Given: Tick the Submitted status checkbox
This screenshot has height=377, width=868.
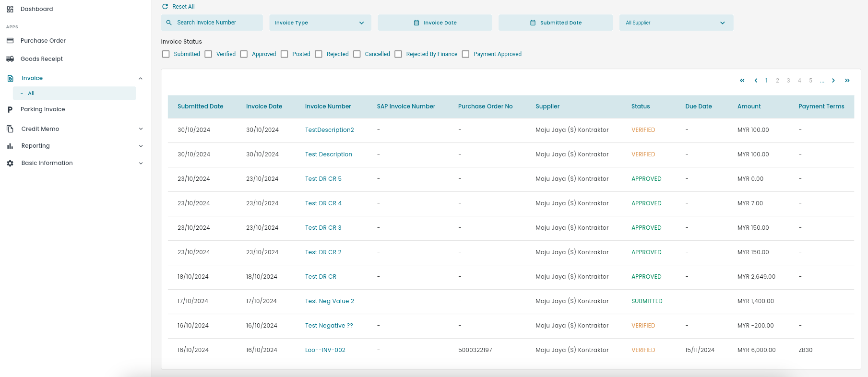Looking at the screenshot, I should (166, 54).
